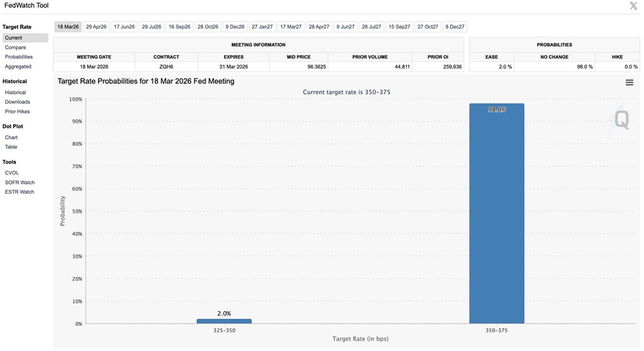
Task: Switch to the 29 Apr26 meeting tab
Action: (96, 27)
